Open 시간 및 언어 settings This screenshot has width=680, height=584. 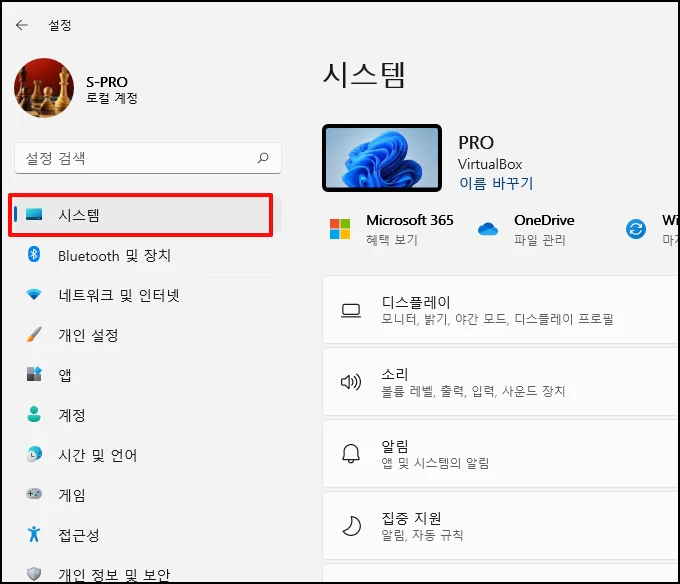pyautogui.click(x=145, y=455)
